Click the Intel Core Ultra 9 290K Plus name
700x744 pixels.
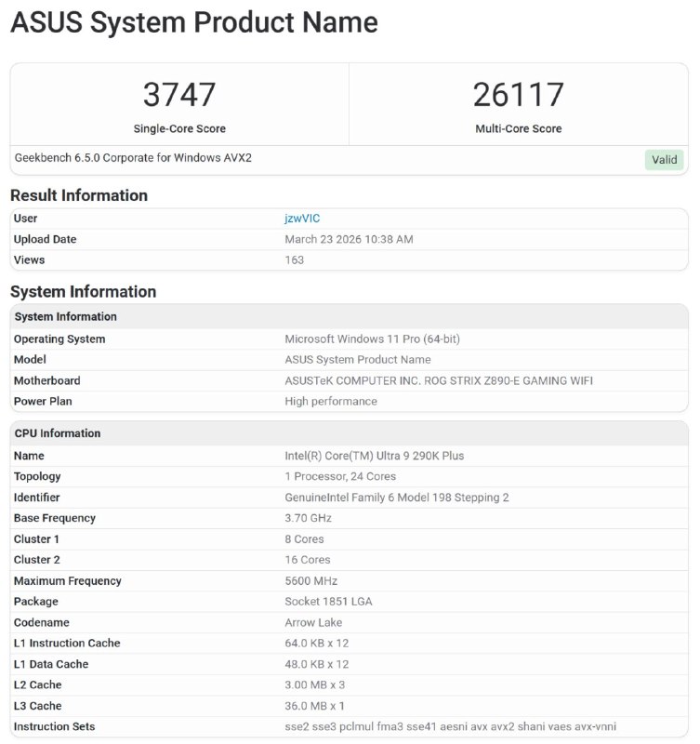[x=374, y=456]
